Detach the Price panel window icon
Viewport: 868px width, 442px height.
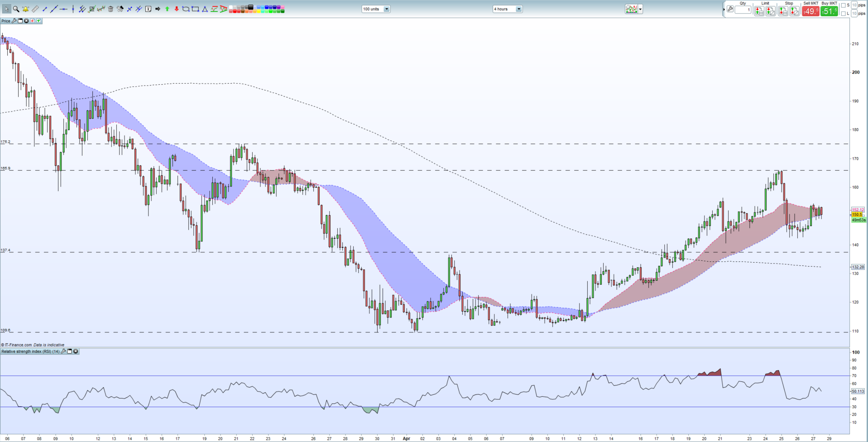point(20,21)
